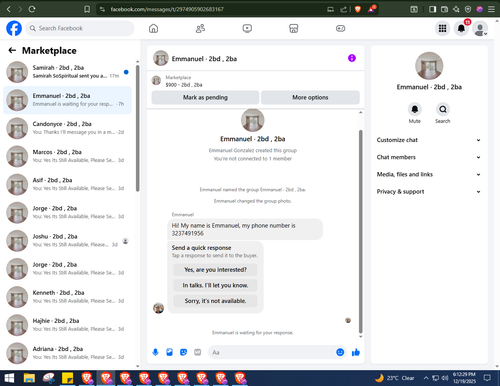Image resolution: width=500 pixels, height=386 pixels.
Task: Open the notifications bell icon
Action: [461, 29]
